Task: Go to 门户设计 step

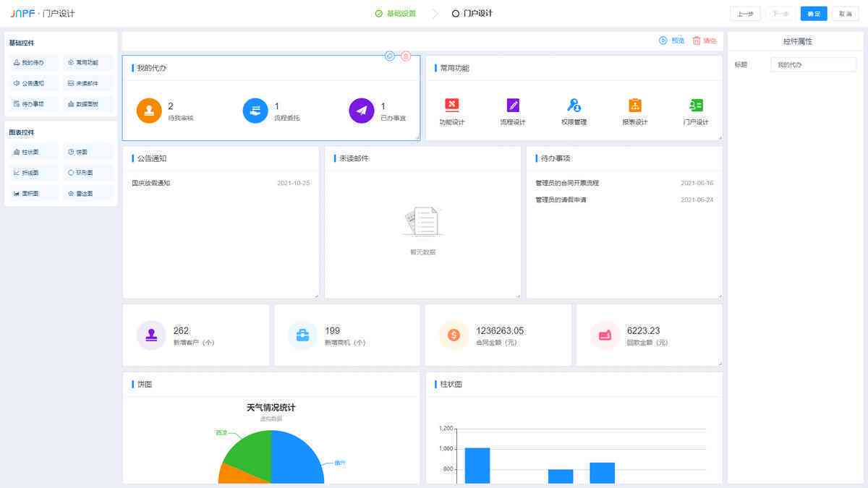Action: [x=472, y=13]
